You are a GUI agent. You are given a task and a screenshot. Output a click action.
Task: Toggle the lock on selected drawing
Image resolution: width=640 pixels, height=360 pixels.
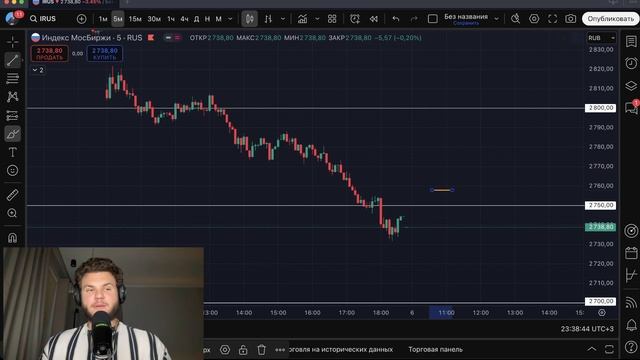[x=243, y=350]
